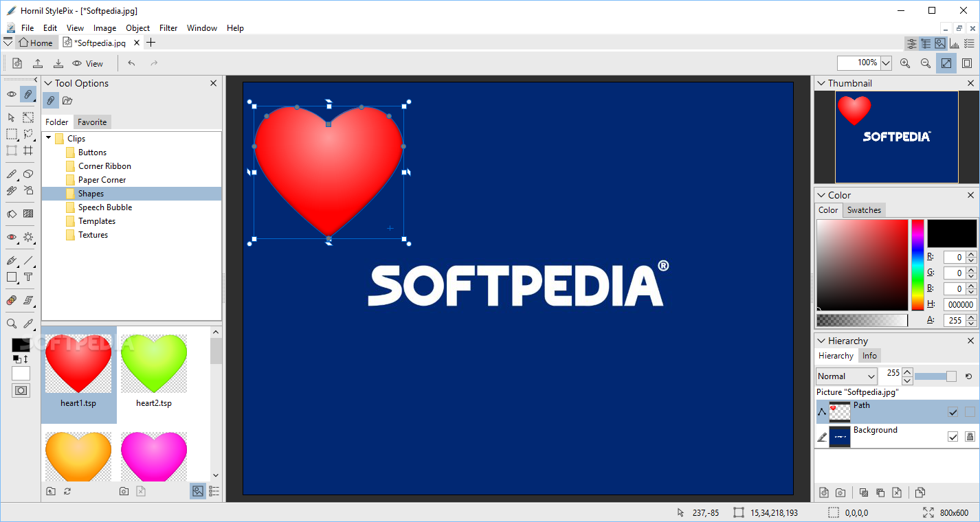This screenshot has height=522, width=980.
Task: Select the Corner Ribbon folder
Action: click(x=104, y=166)
